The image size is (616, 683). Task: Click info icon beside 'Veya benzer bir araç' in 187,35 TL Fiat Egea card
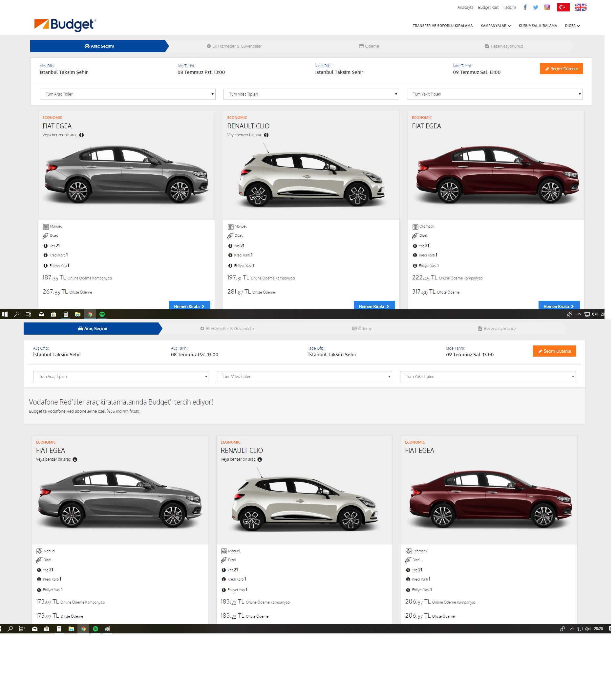[82, 135]
